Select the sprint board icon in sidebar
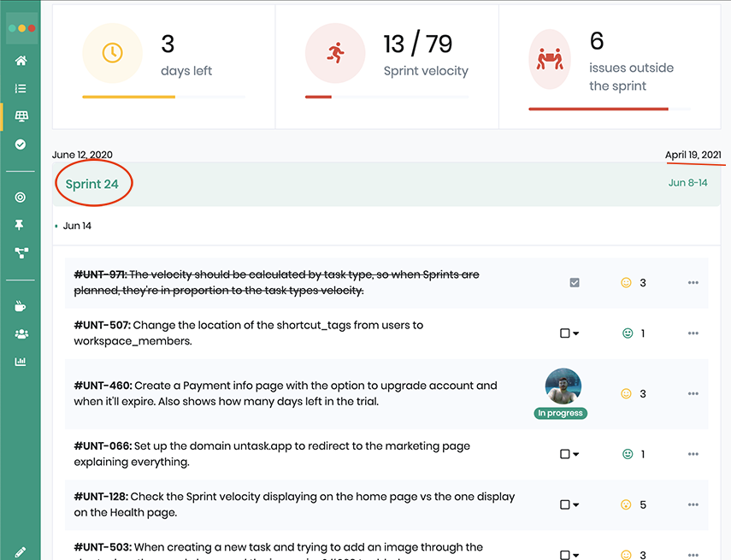The height and width of the screenshot is (560, 731). (x=21, y=116)
